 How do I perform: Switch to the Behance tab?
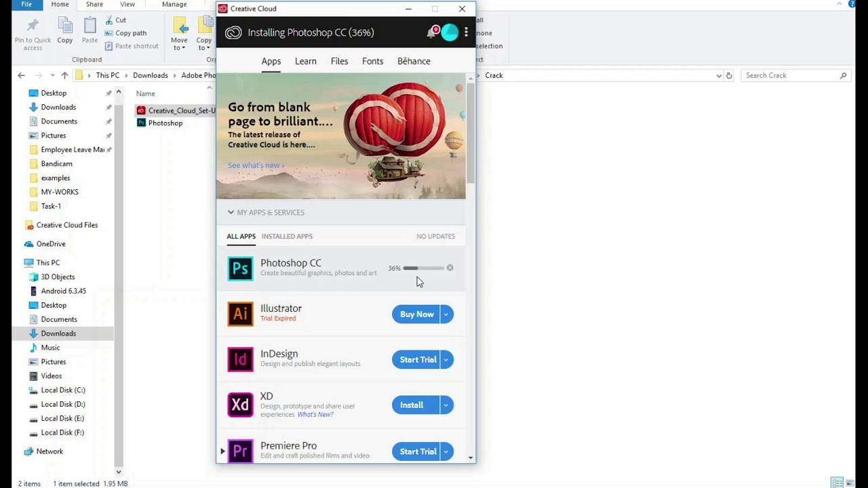(414, 61)
